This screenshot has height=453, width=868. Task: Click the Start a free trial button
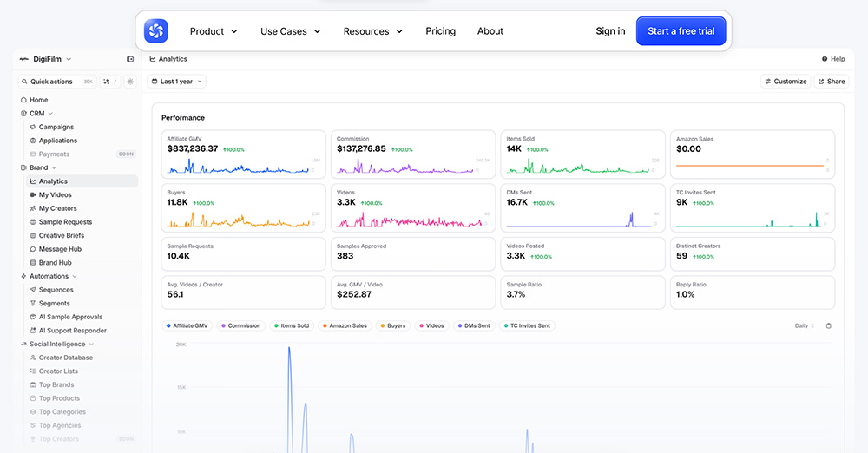(x=681, y=31)
